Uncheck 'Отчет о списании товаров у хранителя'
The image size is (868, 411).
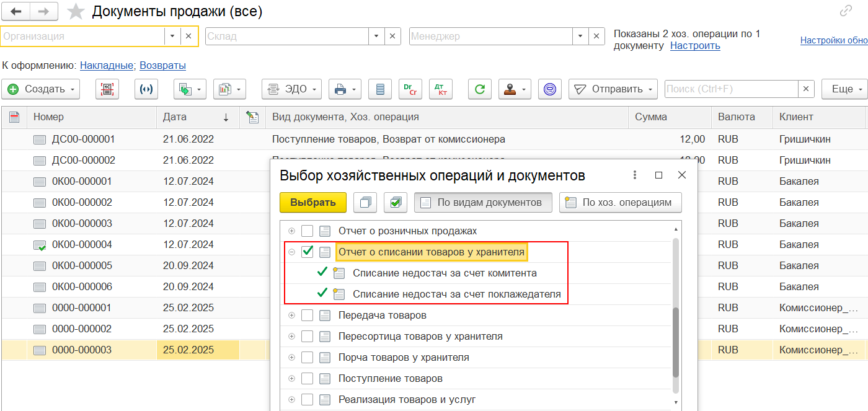click(x=307, y=252)
